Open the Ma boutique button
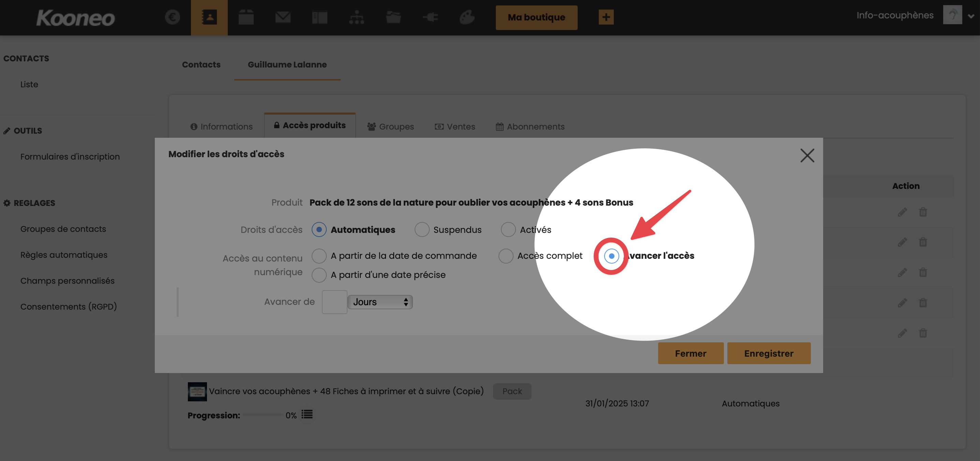The height and width of the screenshot is (461, 980). (536, 17)
